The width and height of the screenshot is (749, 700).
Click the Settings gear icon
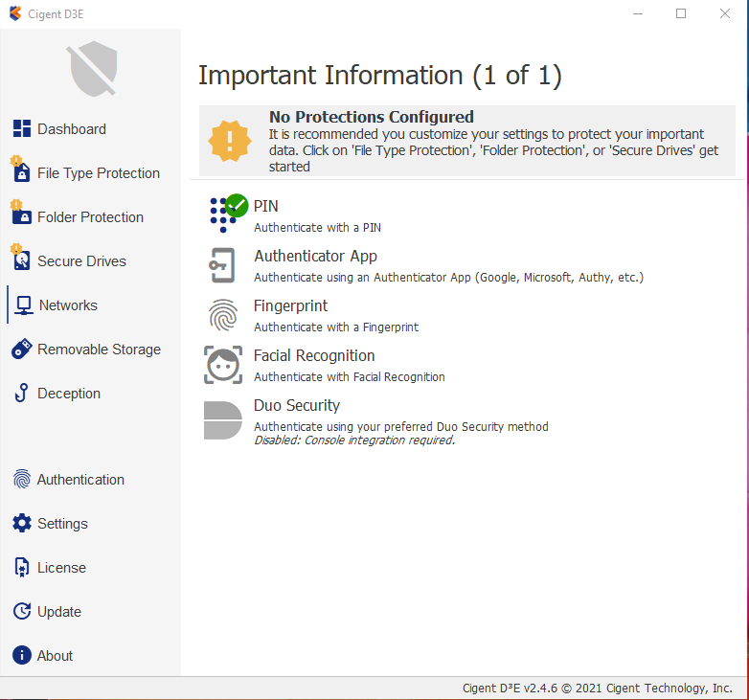(22, 524)
